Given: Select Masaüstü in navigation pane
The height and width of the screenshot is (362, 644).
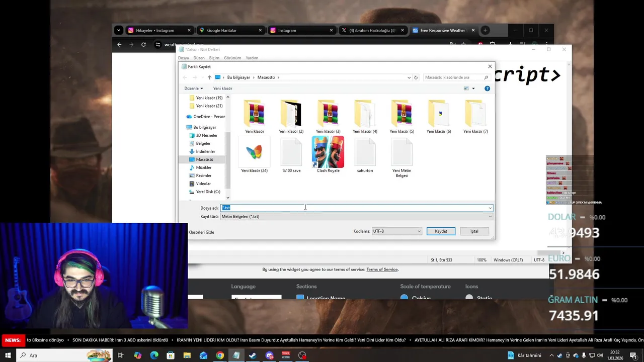Looking at the screenshot, I should click(x=201, y=159).
